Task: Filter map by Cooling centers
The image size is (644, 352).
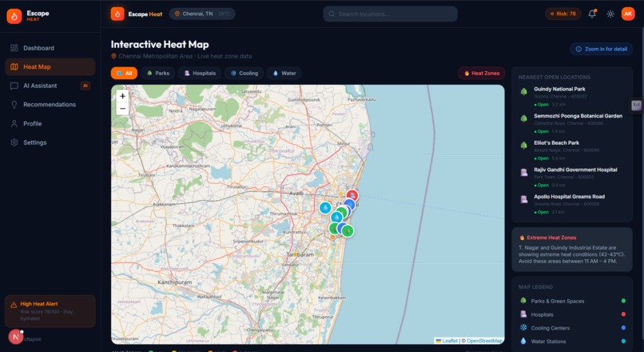Action: (x=244, y=73)
